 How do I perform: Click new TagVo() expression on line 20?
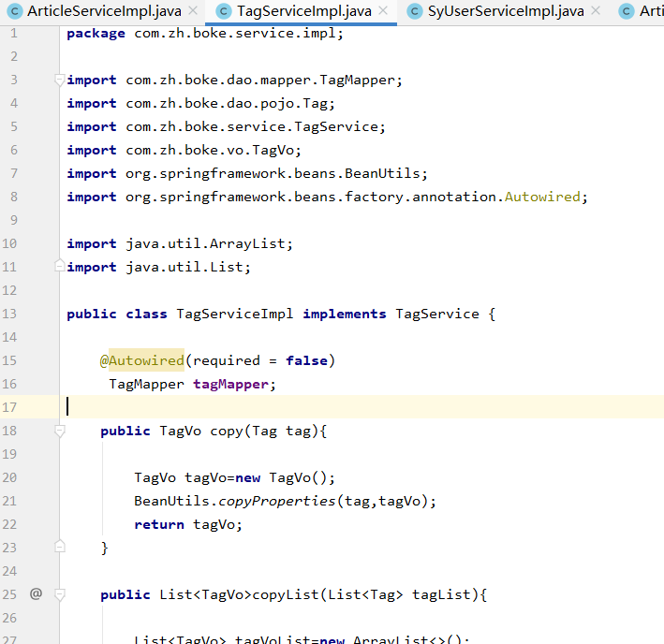[x=280, y=477]
